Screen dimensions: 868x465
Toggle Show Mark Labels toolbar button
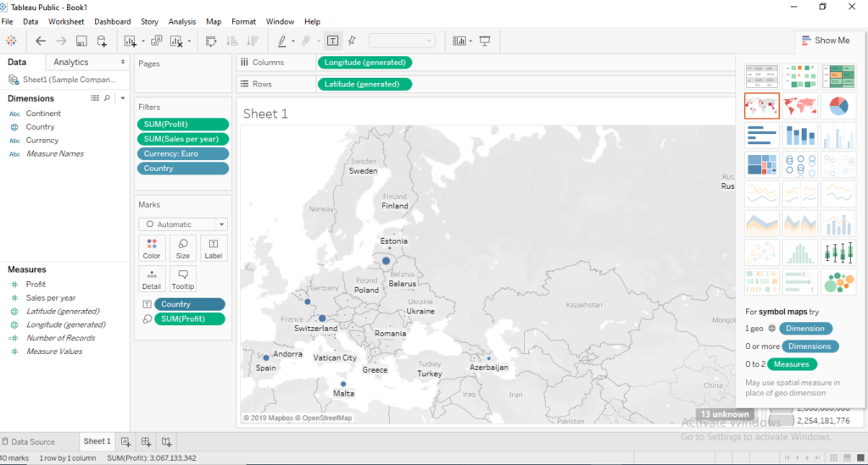(332, 41)
